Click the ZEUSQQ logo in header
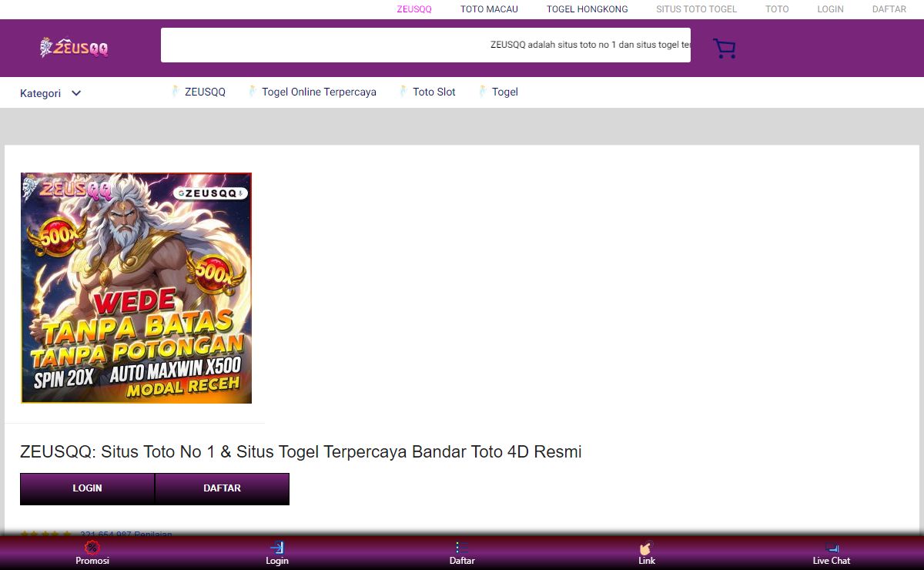Screen dimensions: 924x570 tap(74, 48)
